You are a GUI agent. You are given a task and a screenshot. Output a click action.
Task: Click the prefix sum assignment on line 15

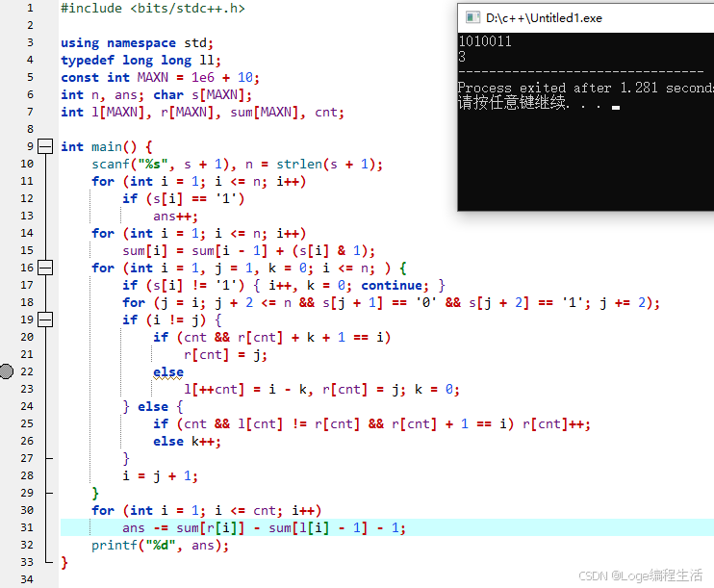248,250
